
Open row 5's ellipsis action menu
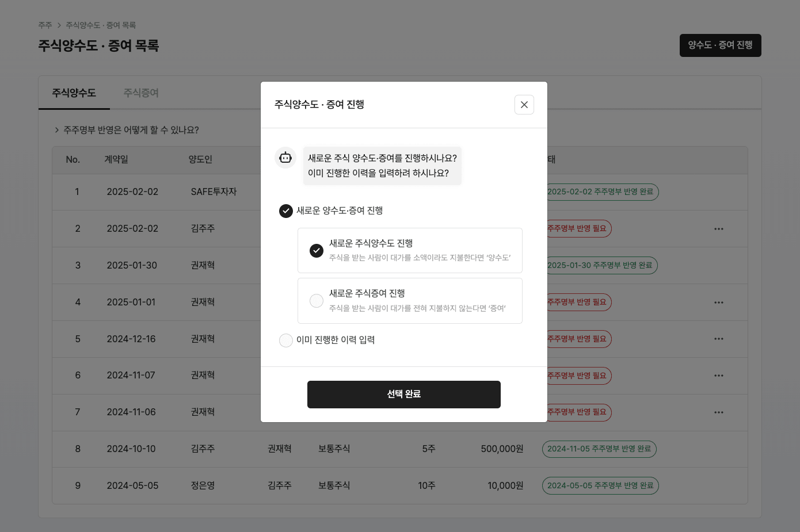pos(718,339)
